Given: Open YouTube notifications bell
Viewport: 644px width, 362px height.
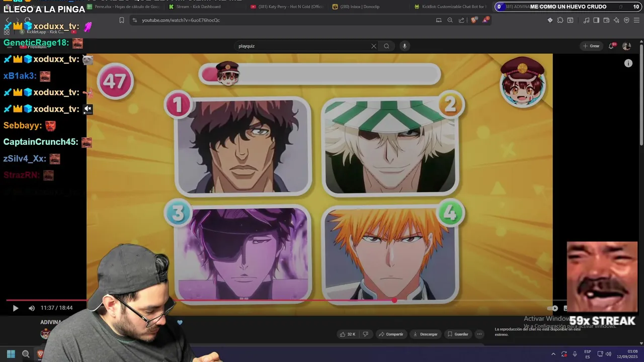Looking at the screenshot, I should [611, 46].
